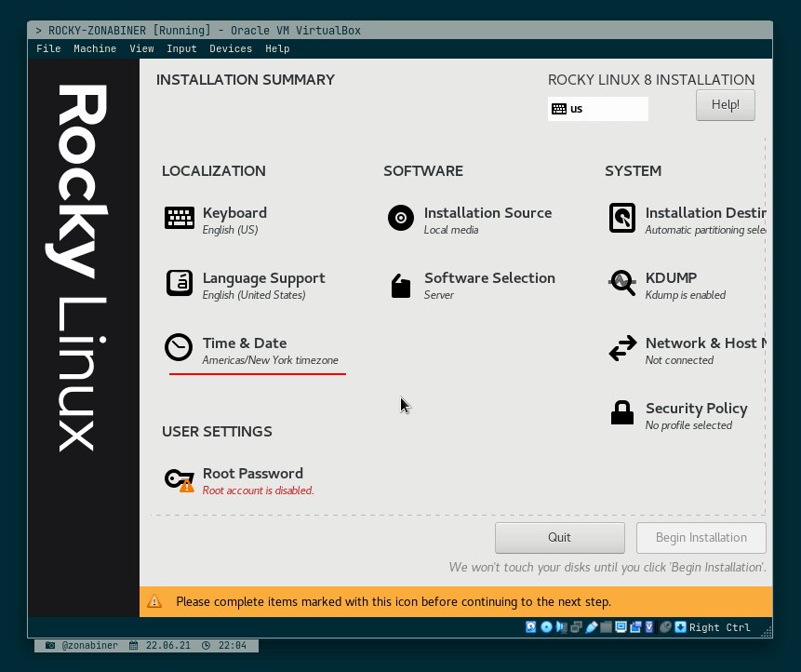Open Installation Destination label

pyautogui.click(x=705, y=212)
